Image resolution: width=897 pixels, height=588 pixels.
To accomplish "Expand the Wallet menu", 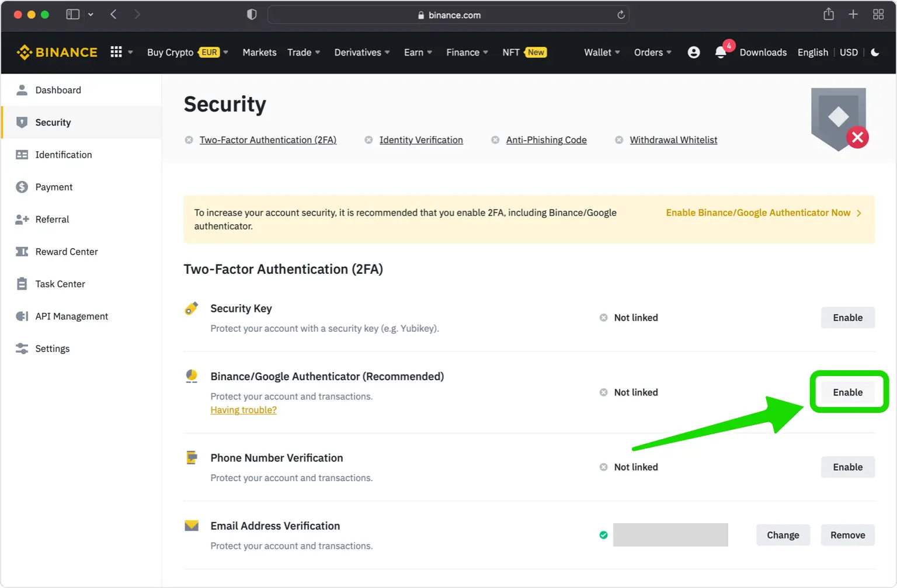I will point(602,53).
